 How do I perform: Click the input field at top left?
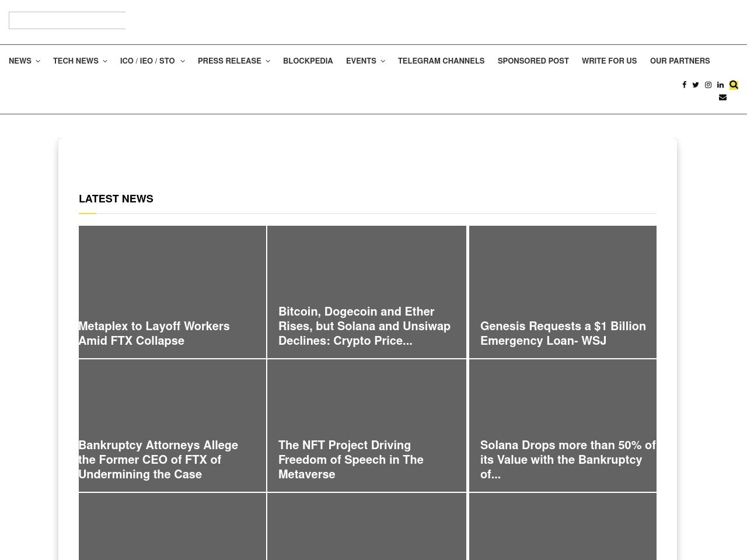pyautogui.click(x=67, y=20)
